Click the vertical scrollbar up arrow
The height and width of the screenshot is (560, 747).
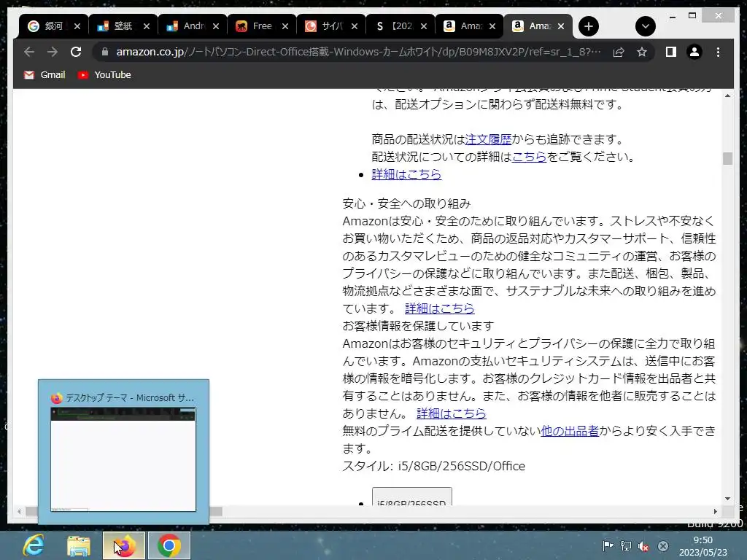727,96
